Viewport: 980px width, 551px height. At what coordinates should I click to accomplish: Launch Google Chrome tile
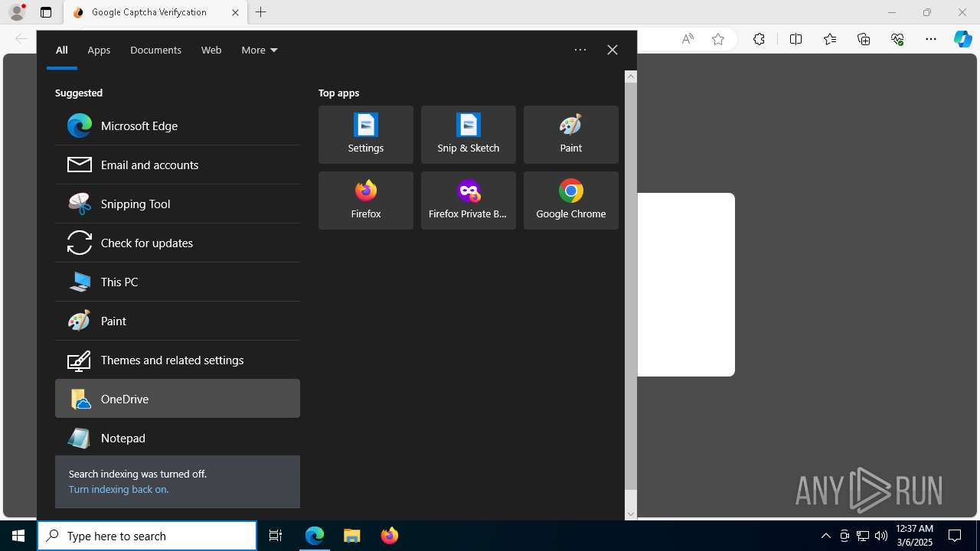pos(571,201)
